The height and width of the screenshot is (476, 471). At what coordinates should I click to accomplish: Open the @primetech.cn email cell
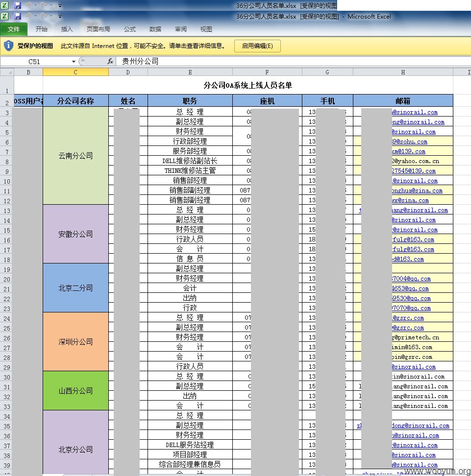point(416,337)
